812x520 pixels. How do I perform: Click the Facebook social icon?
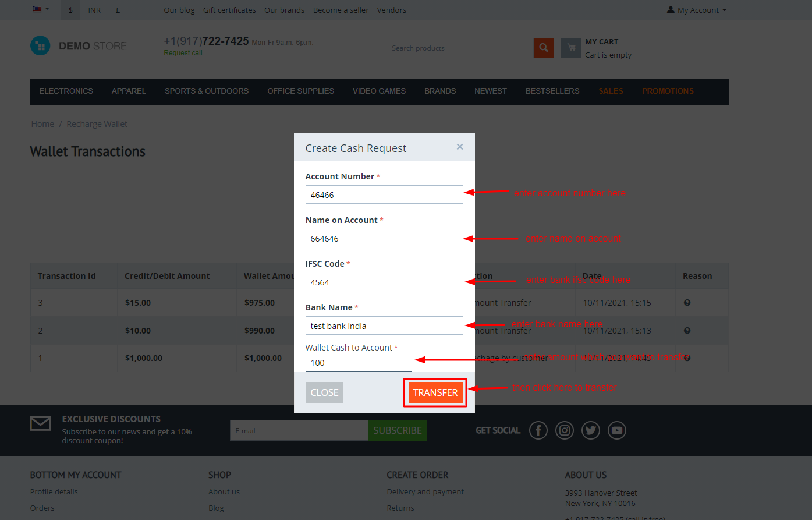538,430
